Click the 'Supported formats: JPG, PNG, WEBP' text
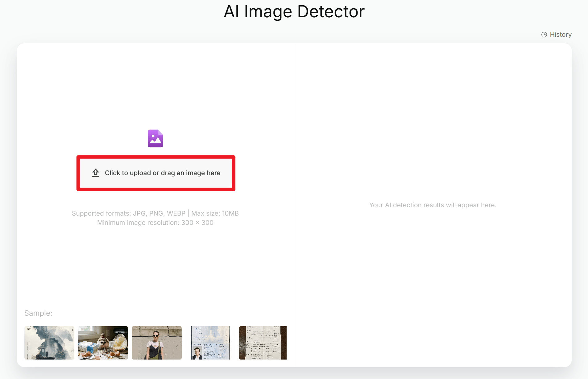Screen dimensions: 588x379 tap(129, 213)
